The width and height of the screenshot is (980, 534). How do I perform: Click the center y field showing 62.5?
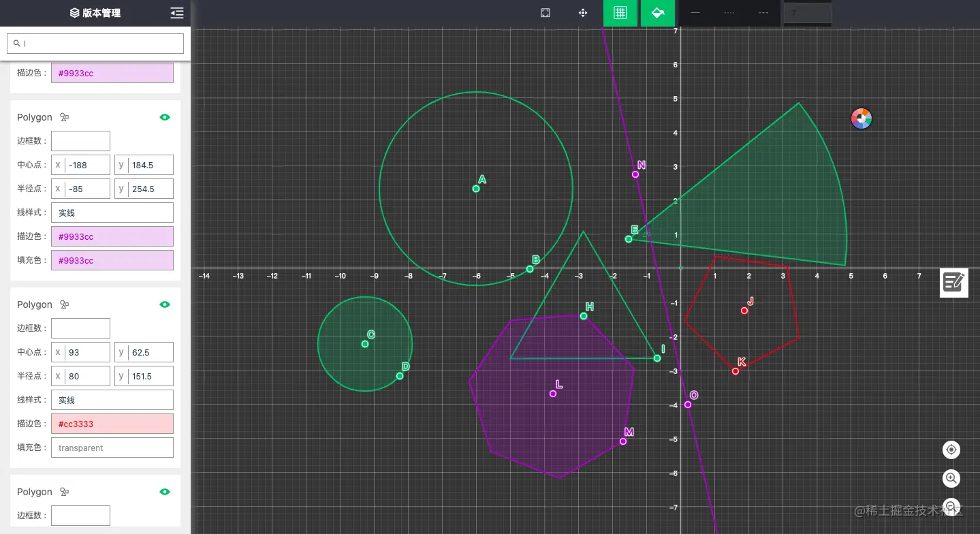click(x=144, y=352)
